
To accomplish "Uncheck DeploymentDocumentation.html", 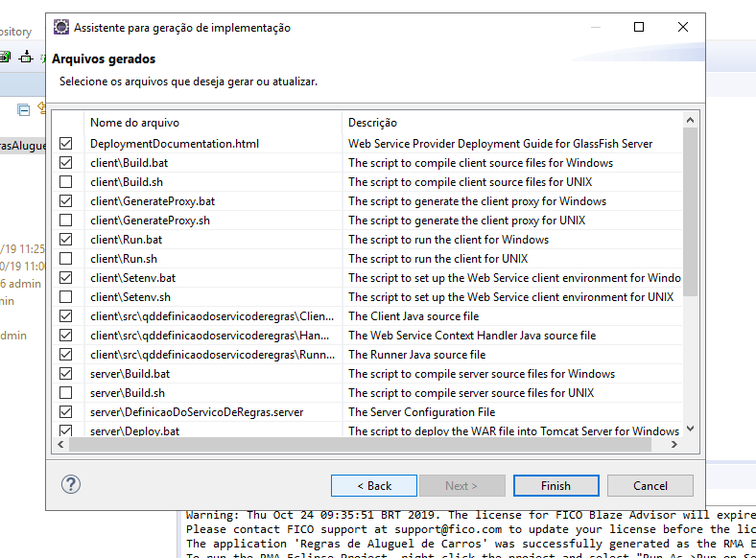I will 66,144.
